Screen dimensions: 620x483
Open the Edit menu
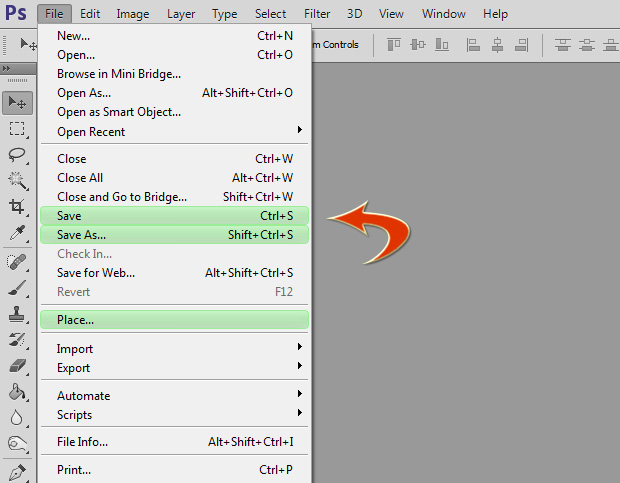coord(90,14)
